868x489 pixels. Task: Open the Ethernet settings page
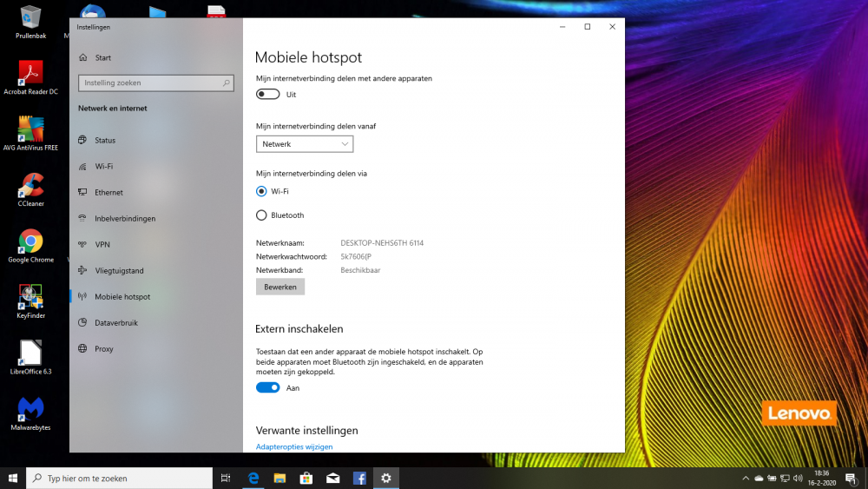108,193
